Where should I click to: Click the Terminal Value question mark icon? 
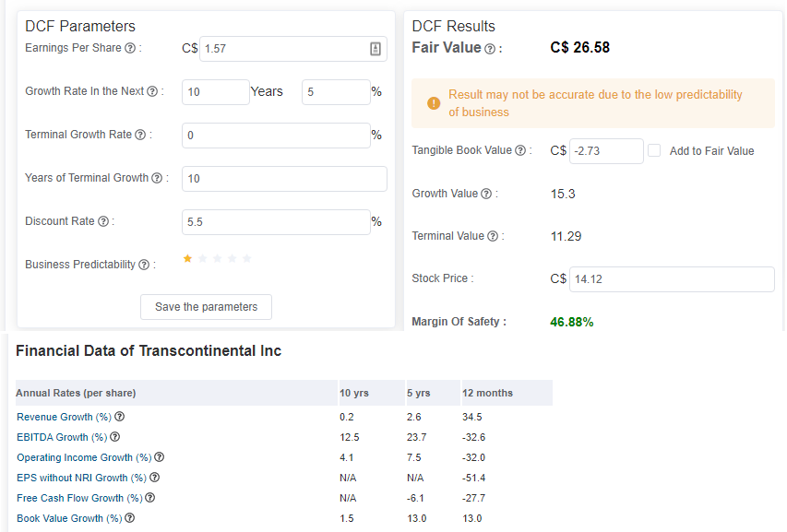493,235
